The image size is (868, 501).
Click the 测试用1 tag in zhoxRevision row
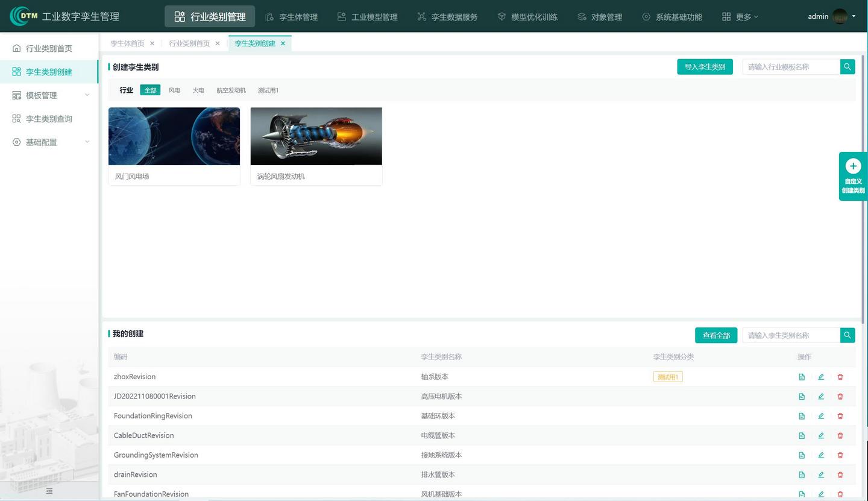[x=668, y=377]
